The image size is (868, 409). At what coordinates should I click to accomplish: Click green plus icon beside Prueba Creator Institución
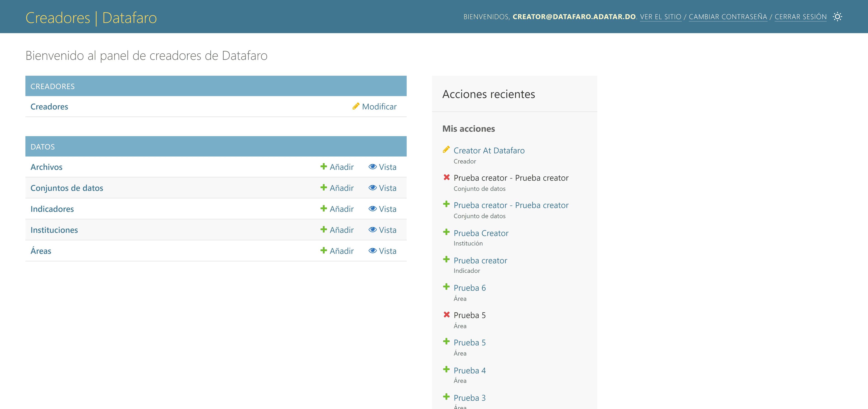[x=446, y=232]
